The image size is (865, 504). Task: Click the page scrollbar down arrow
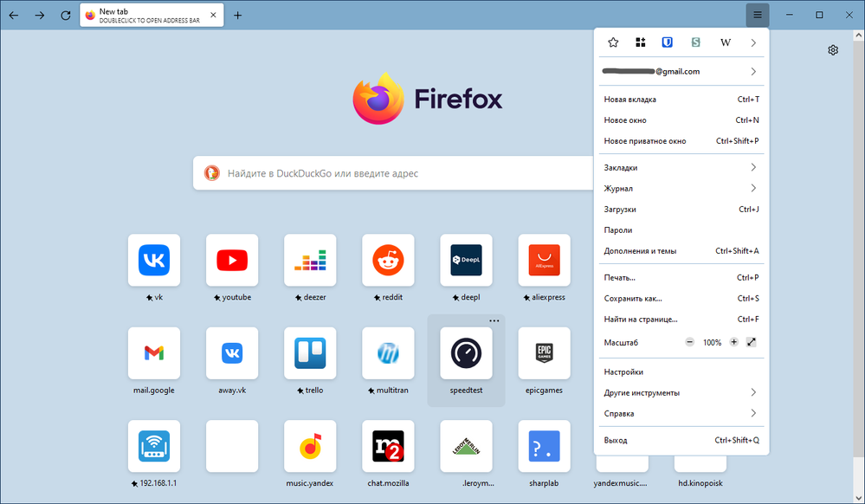click(x=858, y=497)
